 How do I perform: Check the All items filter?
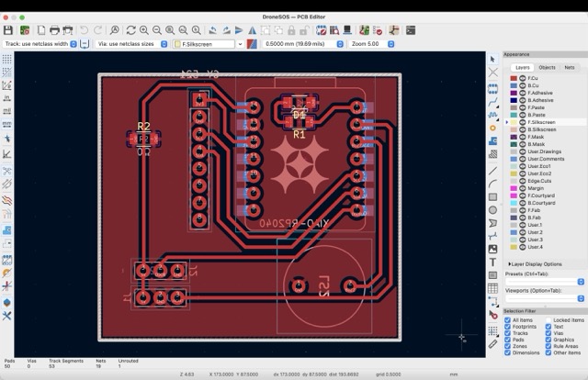[507, 320]
